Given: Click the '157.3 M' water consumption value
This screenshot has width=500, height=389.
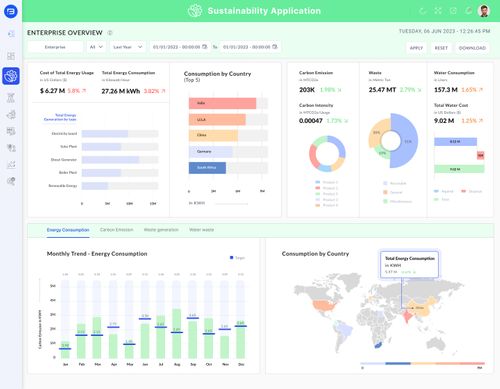Looking at the screenshot, I should 446,90.
